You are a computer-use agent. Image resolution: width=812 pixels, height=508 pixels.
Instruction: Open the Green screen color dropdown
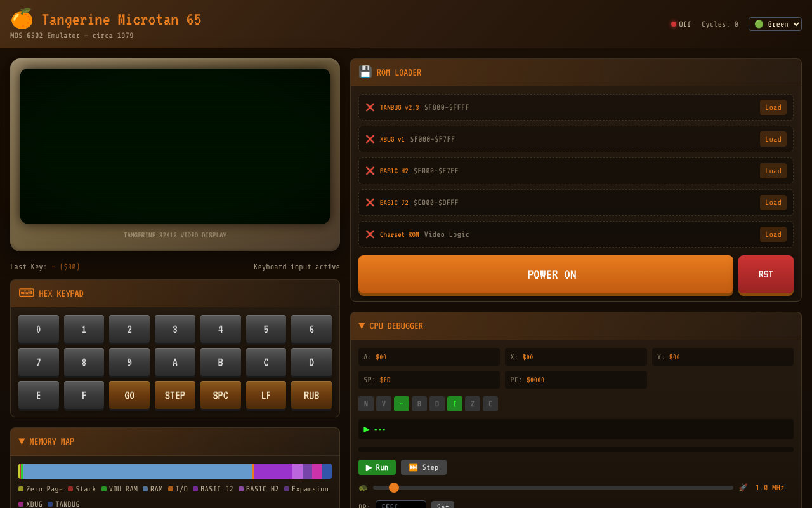(775, 23)
